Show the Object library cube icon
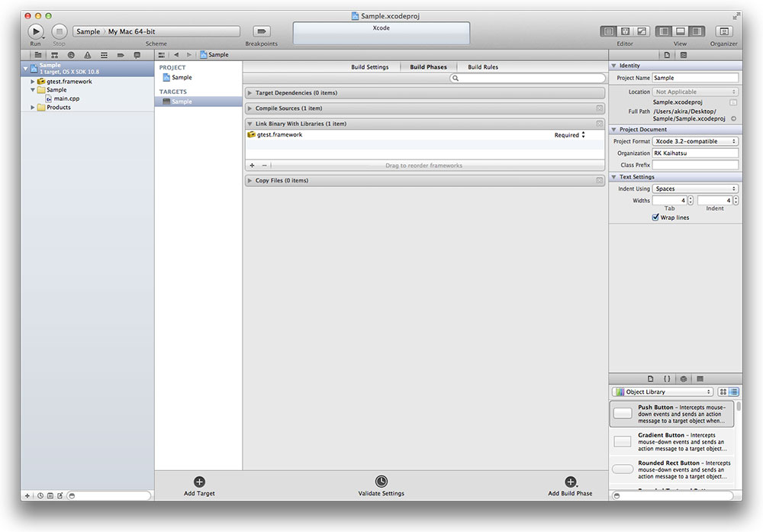Screen dimensions: 763x532 pos(684,379)
